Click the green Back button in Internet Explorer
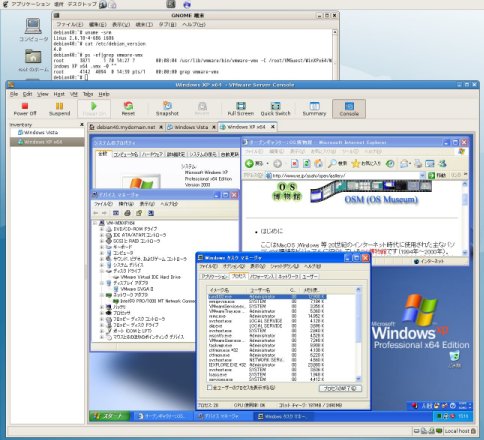 249,163
